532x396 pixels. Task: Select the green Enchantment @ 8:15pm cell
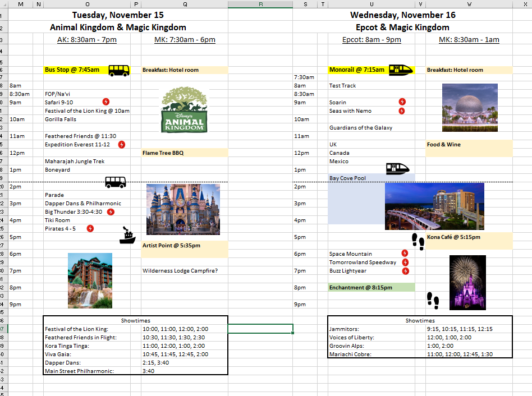point(371,287)
